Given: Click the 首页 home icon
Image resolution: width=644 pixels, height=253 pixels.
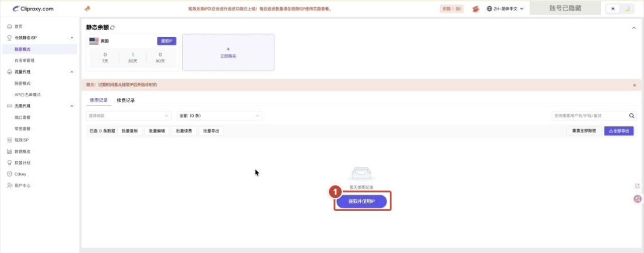Looking at the screenshot, I should tap(10, 26).
